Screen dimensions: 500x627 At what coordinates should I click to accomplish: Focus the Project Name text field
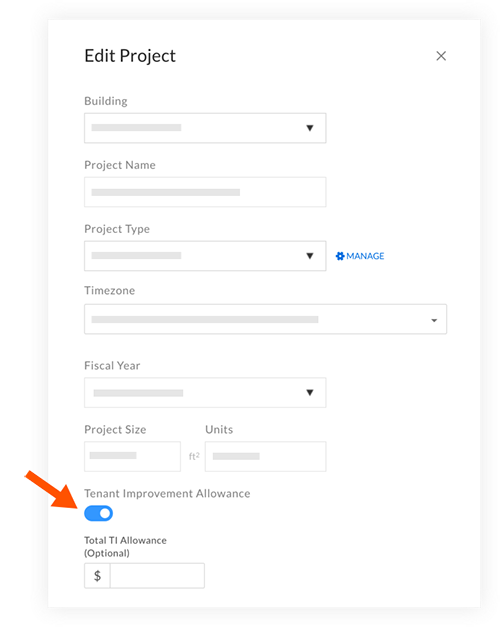pos(205,192)
